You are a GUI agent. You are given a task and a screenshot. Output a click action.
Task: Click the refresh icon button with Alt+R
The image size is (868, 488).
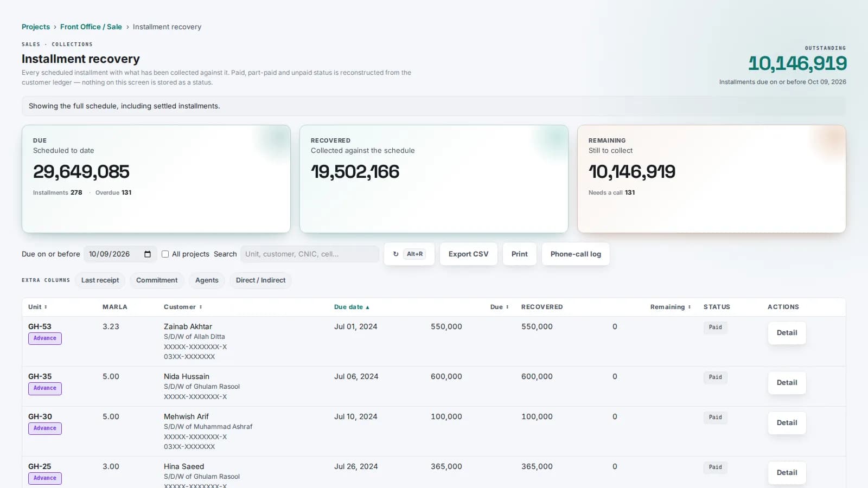click(x=409, y=254)
